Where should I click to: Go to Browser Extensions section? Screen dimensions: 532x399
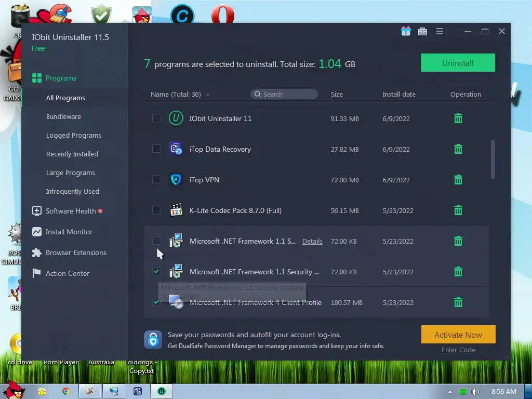76,252
